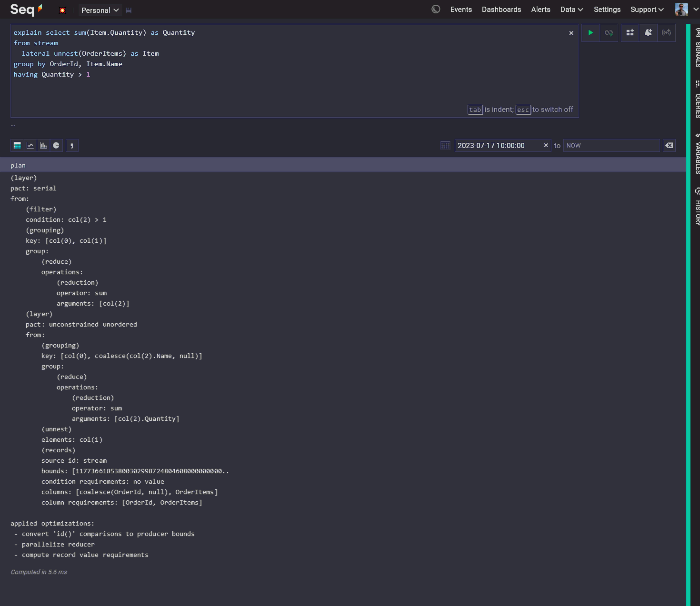Screen dimensions: 700x606
Task: Clear the query editor with the X
Action: 571,33
